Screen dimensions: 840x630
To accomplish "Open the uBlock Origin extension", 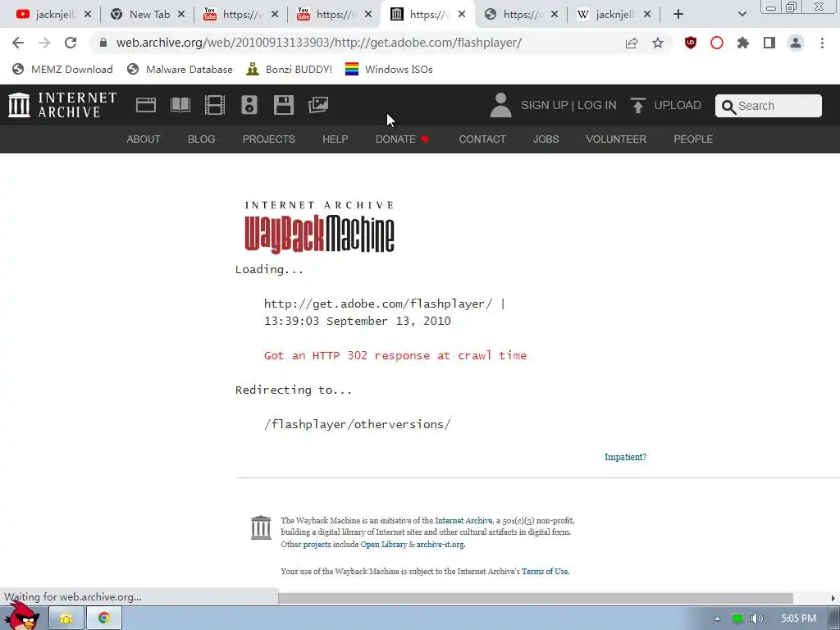I will (691, 43).
